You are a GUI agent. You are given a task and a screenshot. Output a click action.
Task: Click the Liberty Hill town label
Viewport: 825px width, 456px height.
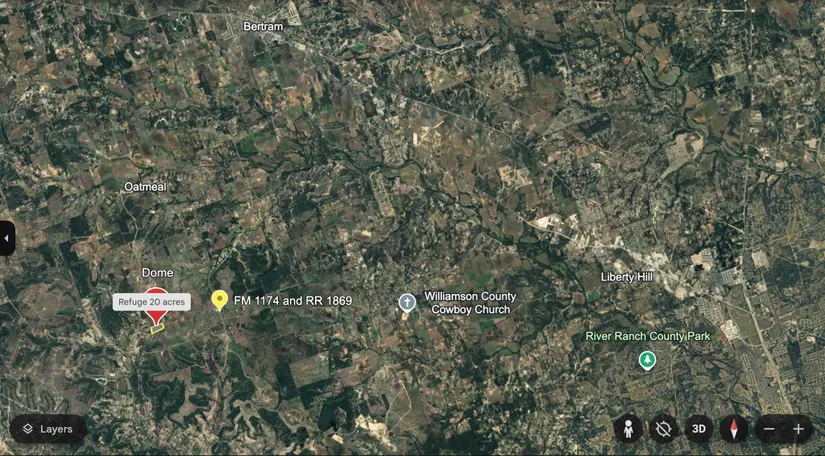pyautogui.click(x=627, y=277)
